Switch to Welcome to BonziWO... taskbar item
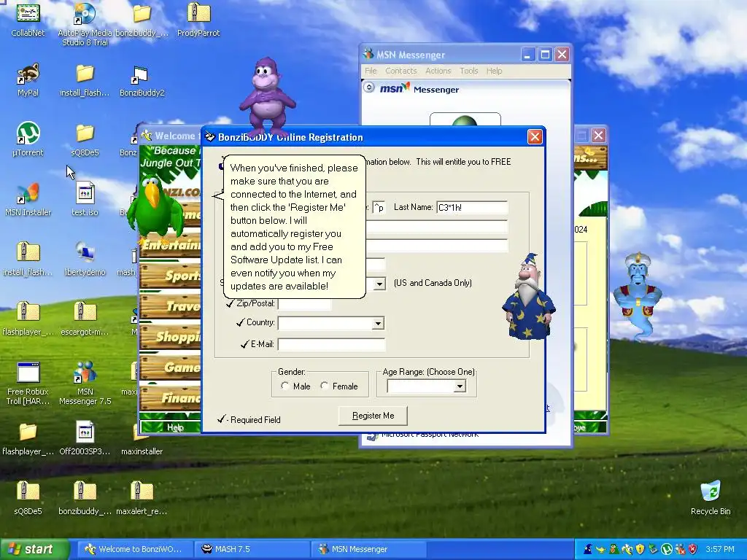 click(x=134, y=549)
